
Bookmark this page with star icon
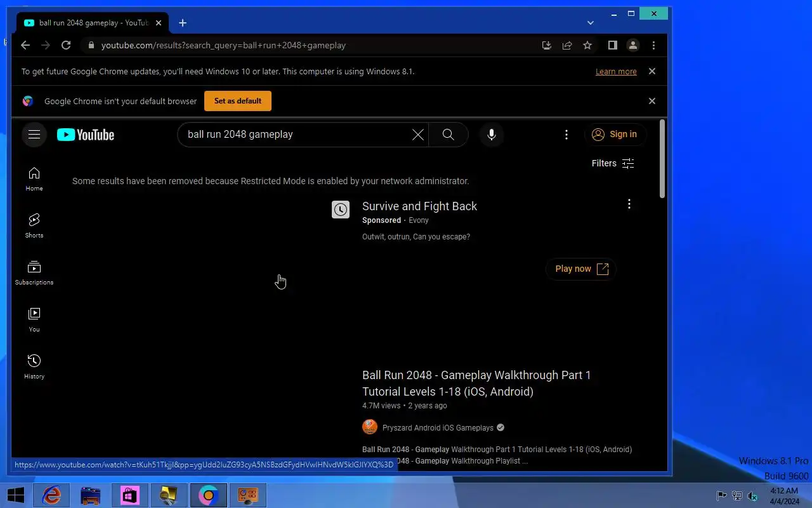coord(587,45)
